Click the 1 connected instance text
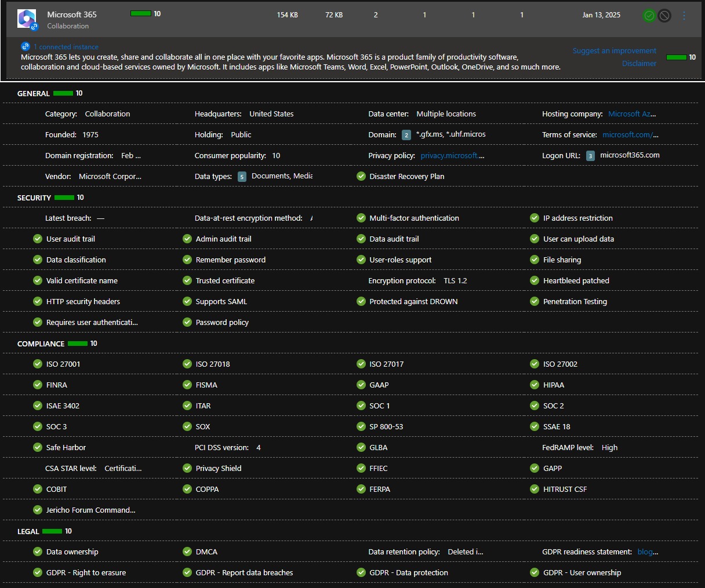 pos(66,46)
